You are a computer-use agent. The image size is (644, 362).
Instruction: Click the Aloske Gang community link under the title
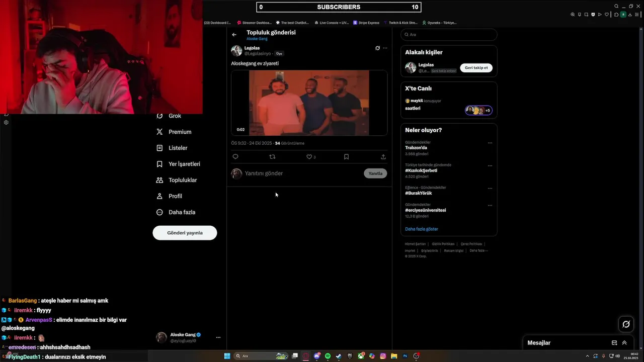tap(257, 39)
